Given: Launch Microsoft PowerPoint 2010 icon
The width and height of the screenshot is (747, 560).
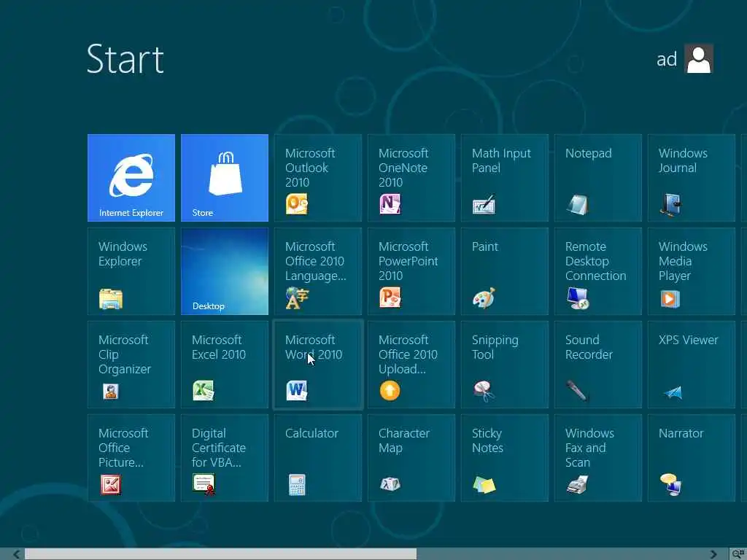Looking at the screenshot, I should (390, 297).
